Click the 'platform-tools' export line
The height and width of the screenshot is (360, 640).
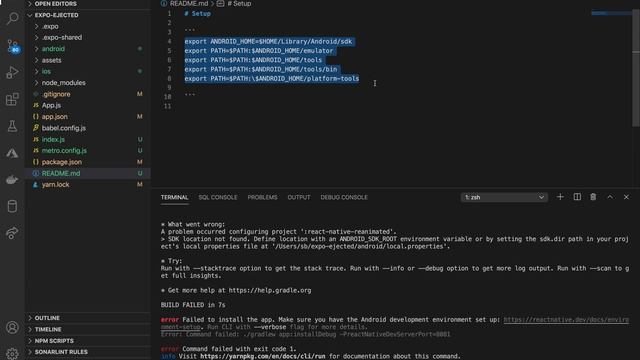click(x=272, y=79)
